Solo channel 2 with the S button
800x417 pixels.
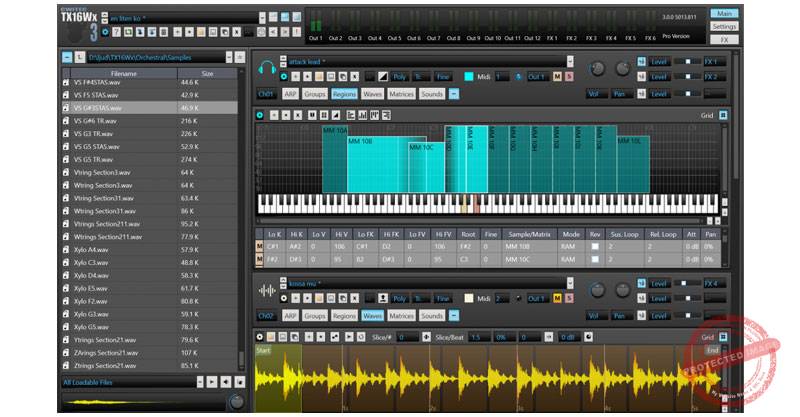pos(569,298)
